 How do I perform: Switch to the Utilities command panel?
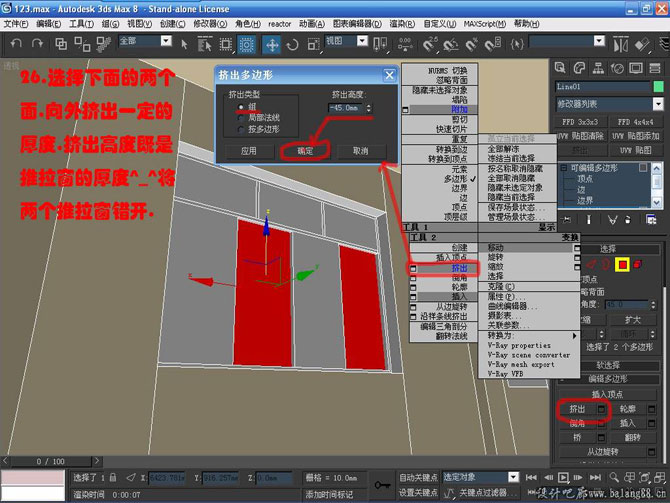tap(655, 68)
